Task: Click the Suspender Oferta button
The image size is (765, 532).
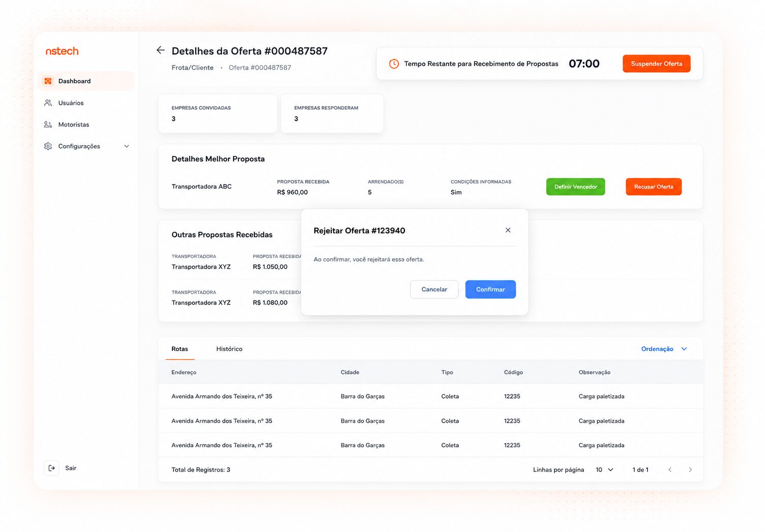Action: point(657,64)
